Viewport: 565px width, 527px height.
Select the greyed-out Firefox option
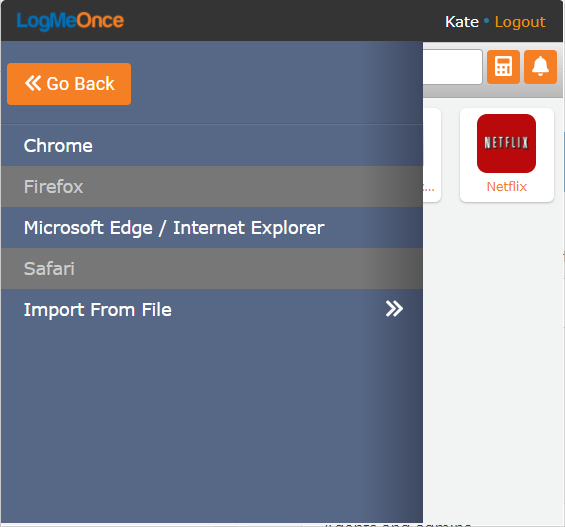pos(212,187)
